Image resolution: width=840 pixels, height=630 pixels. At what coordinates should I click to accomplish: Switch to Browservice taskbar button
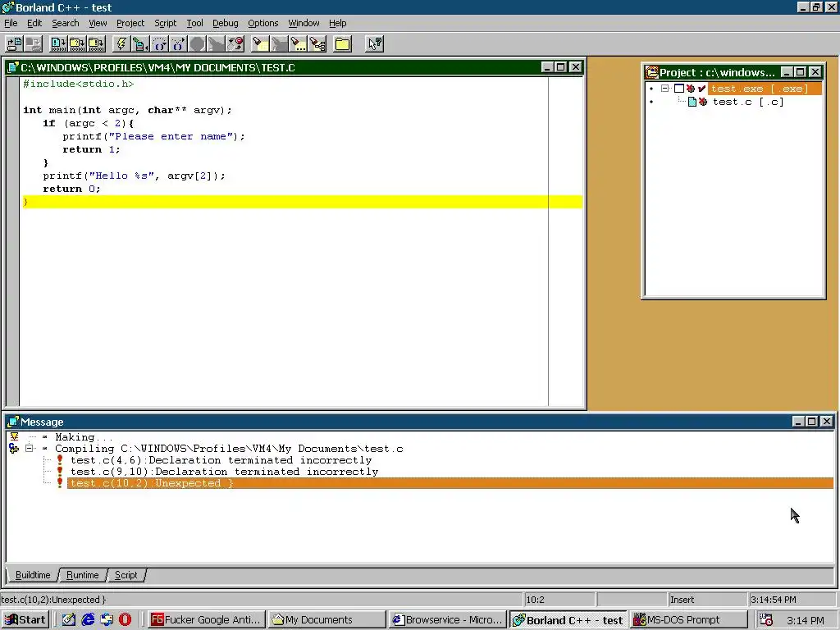tap(448, 620)
